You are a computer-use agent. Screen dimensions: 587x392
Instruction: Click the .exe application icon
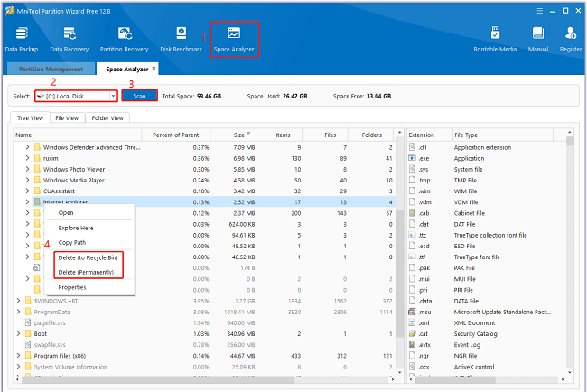tap(412, 158)
